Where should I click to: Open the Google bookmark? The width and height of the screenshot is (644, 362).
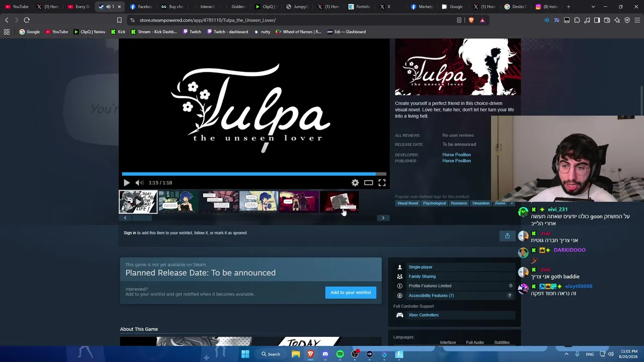point(29,32)
